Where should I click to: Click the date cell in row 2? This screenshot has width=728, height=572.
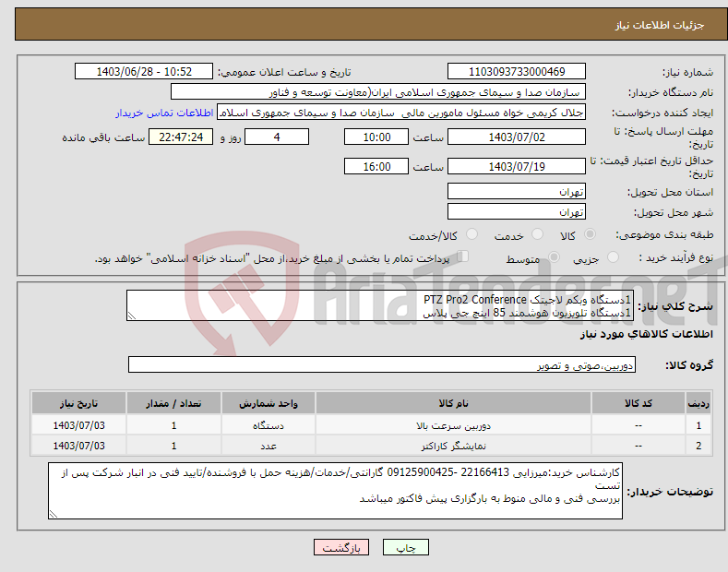tap(79, 446)
